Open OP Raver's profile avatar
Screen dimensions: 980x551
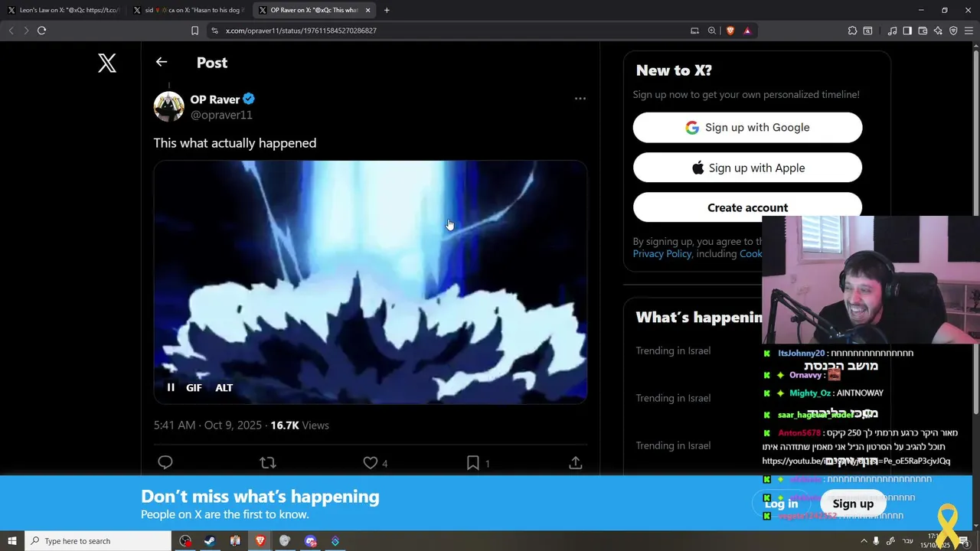(168, 106)
